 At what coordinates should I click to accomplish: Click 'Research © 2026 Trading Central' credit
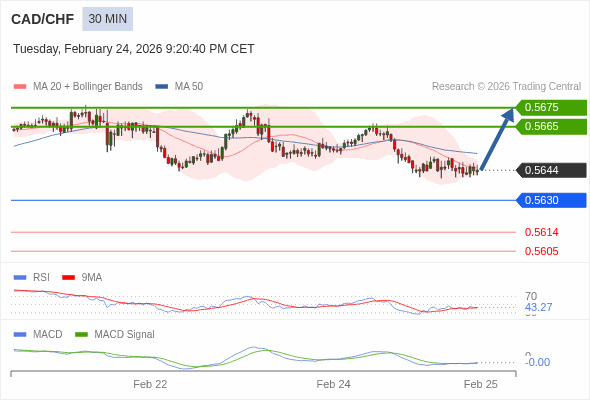(x=506, y=87)
